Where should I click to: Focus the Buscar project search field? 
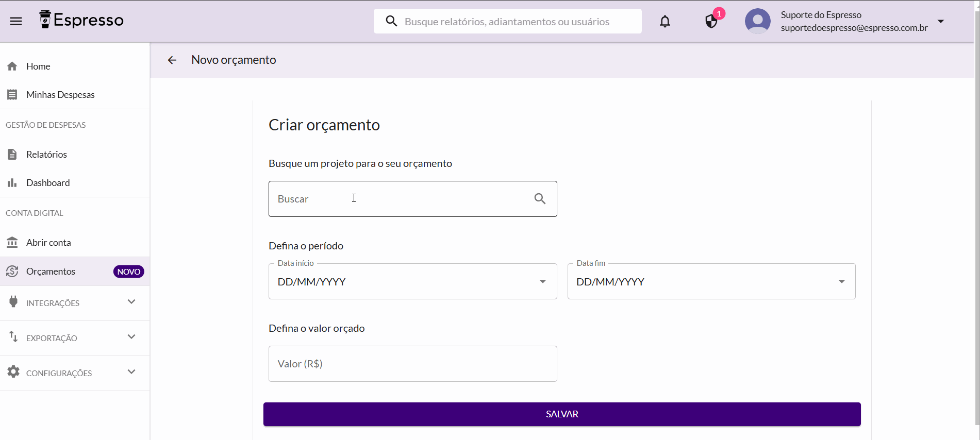[x=413, y=199]
